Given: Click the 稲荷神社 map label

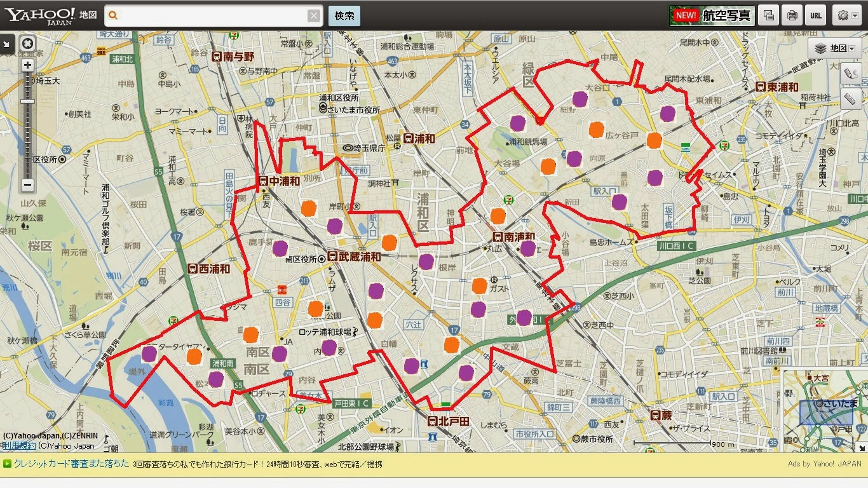Looking at the screenshot, I should [x=817, y=97].
